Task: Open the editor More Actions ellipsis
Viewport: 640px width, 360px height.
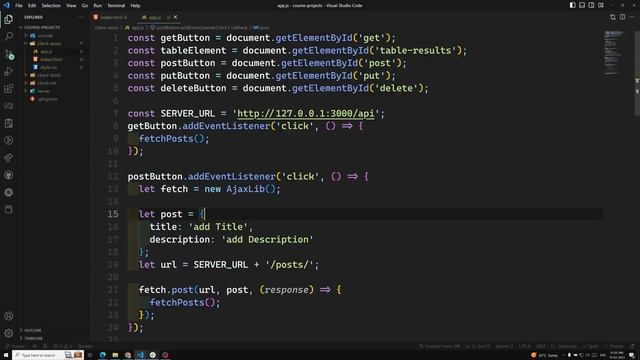Action: pyautogui.click(x=631, y=17)
